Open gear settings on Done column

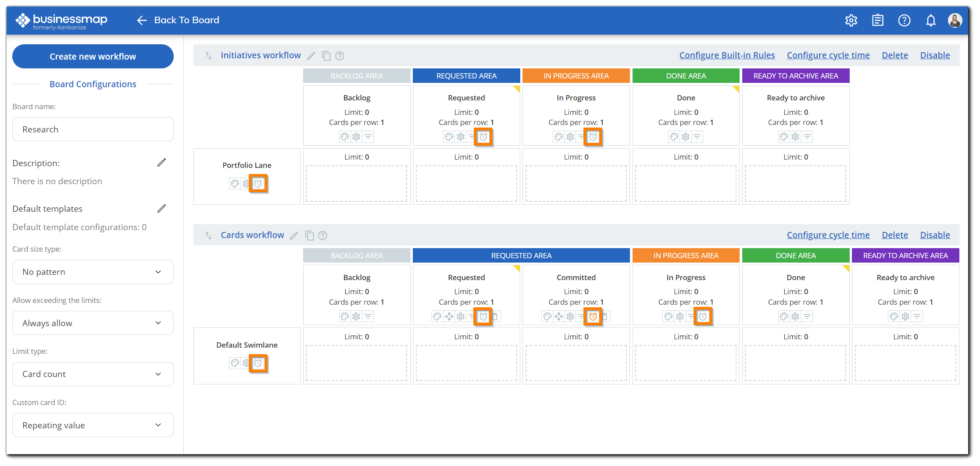tap(796, 316)
